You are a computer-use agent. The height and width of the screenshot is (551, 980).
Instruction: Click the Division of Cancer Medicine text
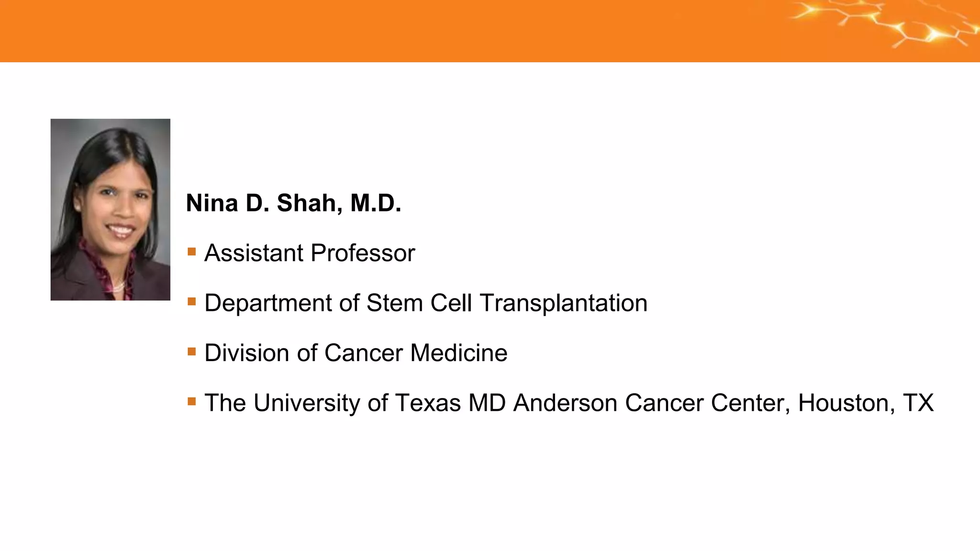[x=356, y=353]
